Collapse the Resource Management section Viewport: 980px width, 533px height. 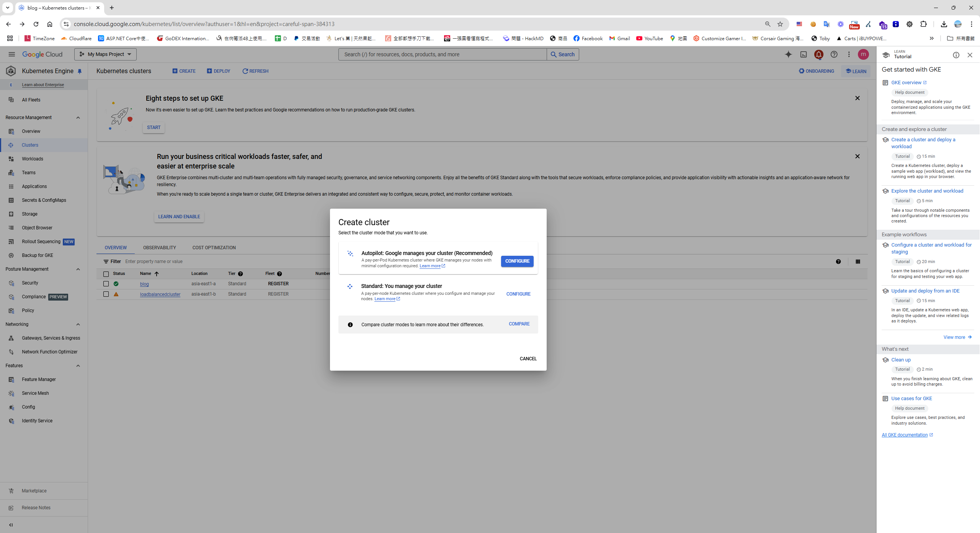point(78,118)
